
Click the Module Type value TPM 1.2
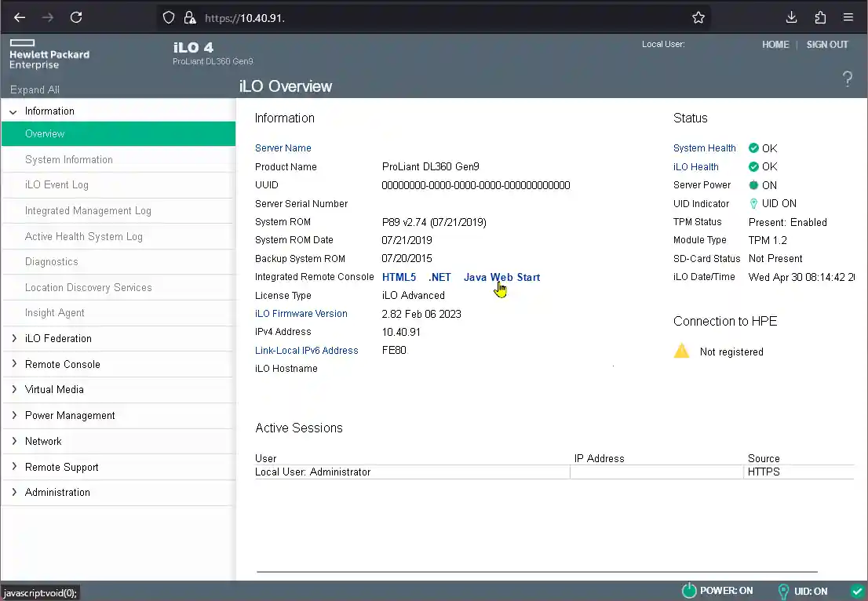(768, 240)
